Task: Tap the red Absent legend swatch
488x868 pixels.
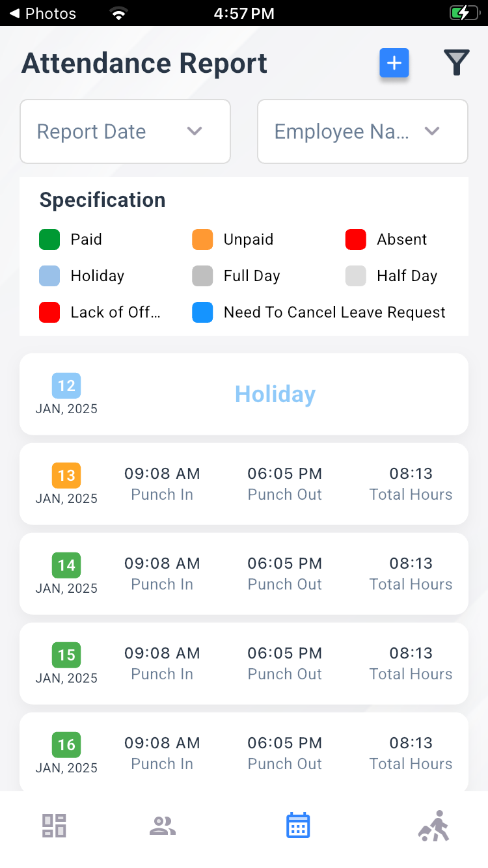Action: [x=356, y=239]
